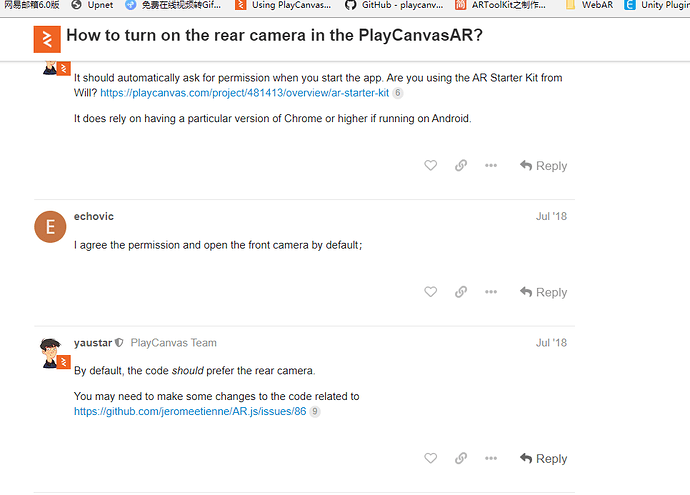The image size is (690, 495).
Task: Click the PlayCanvas logo in the header
Action: tap(47, 38)
